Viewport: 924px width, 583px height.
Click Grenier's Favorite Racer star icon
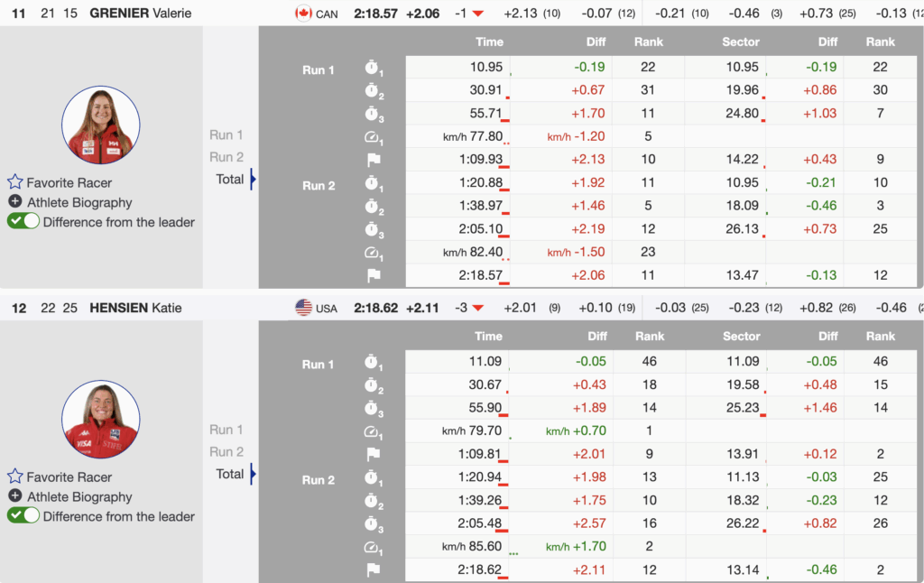(15, 182)
